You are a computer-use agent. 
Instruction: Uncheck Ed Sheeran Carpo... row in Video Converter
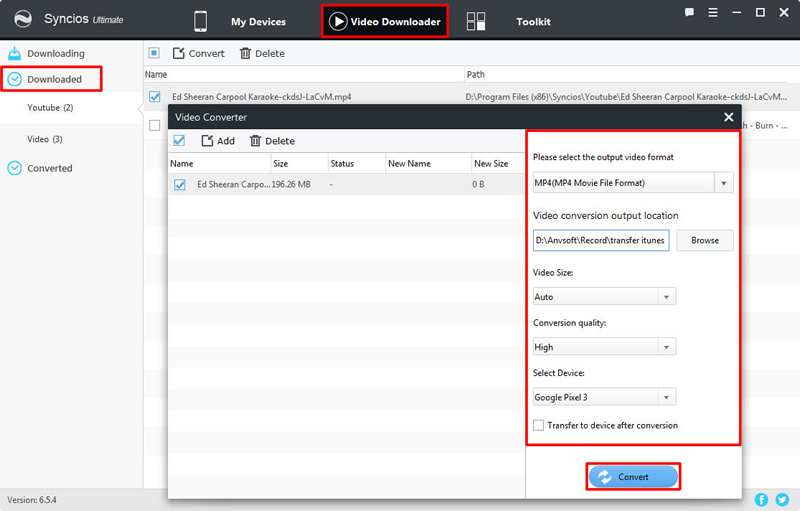180,185
